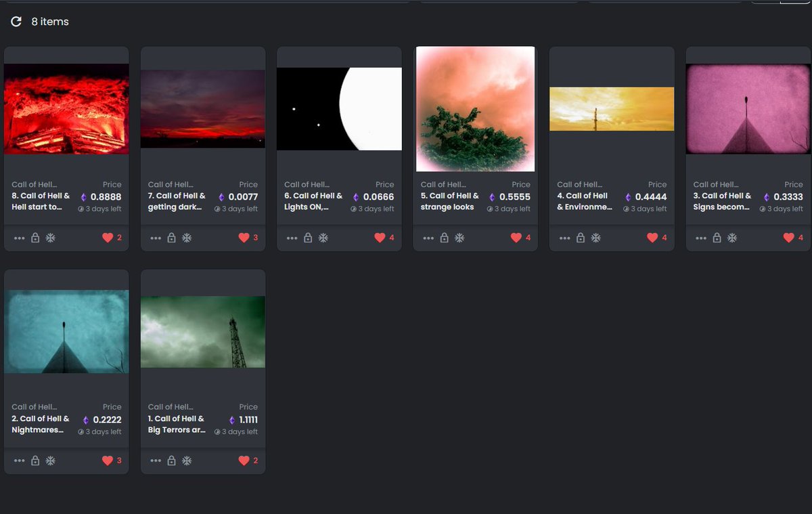Image resolution: width=812 pixels, height=514 pixels.
Task: Open the three-dot menu on card 6 Lights ON
Action: [x=292, y=238]
